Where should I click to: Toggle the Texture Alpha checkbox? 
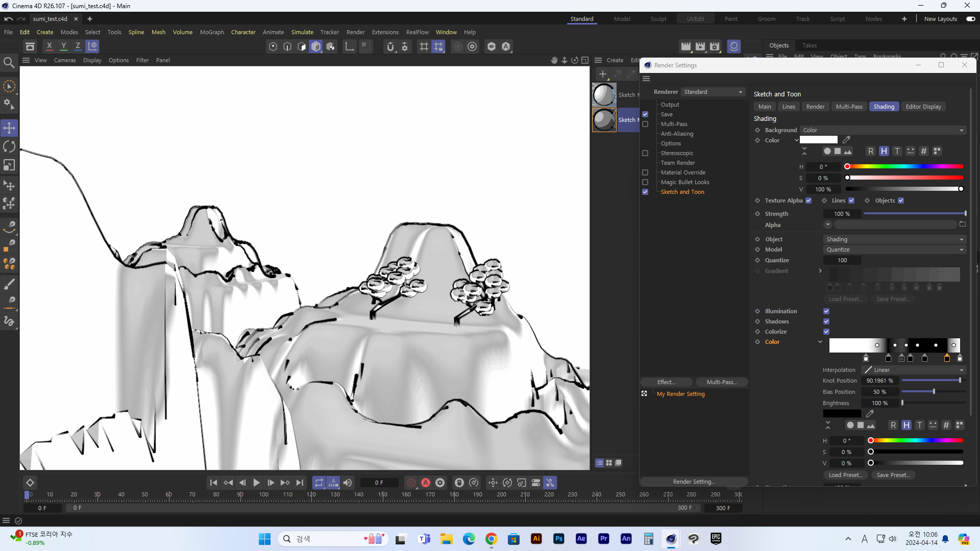pos(808,201)
